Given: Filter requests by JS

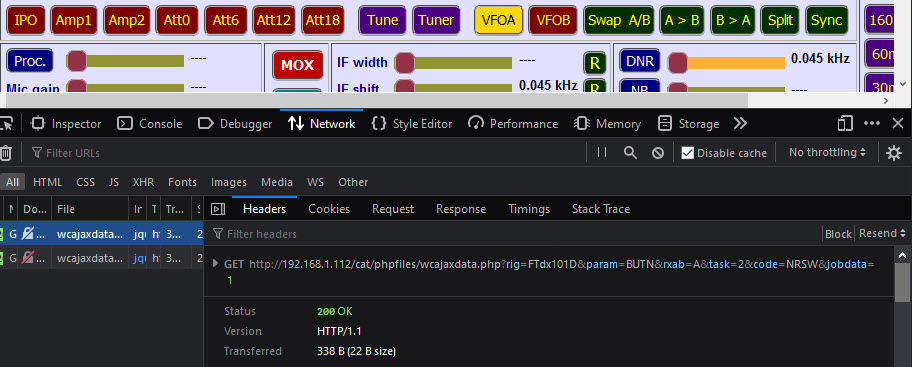Looking at the screenshot, I should 114,182.
